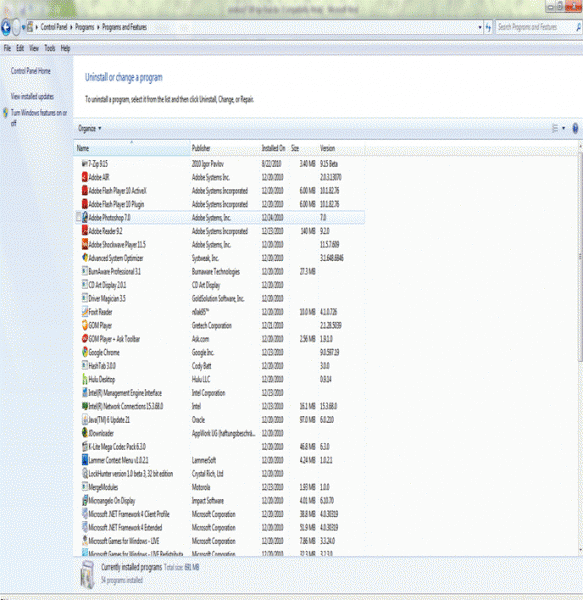Click Programs in the breadcrumb path
This screenshot has width=583, height=600.
point(84,27)
